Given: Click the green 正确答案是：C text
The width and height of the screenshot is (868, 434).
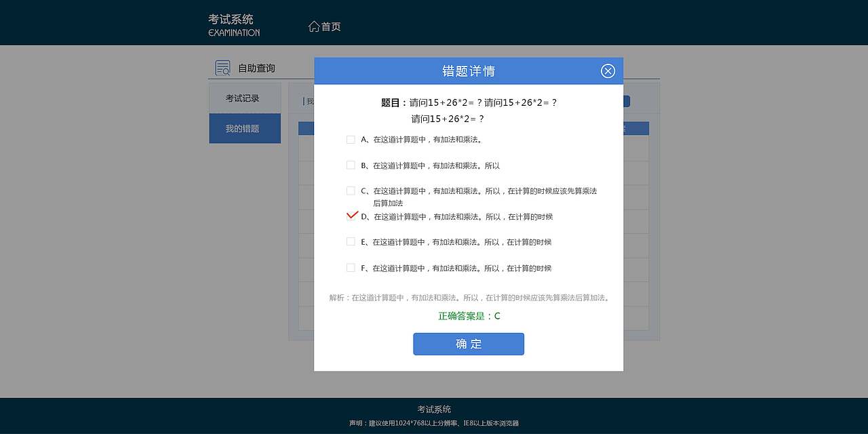Looking at the screenshot, I should [469, 316].
